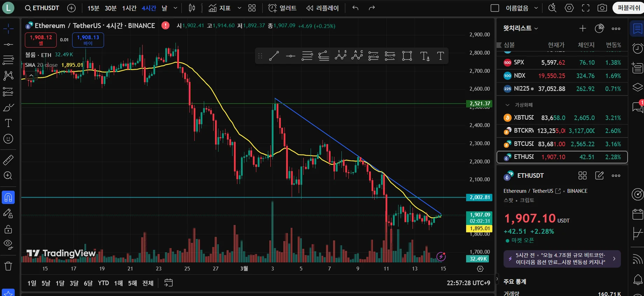
Task: Select the 1달 time range
Action: pos(60,283)
